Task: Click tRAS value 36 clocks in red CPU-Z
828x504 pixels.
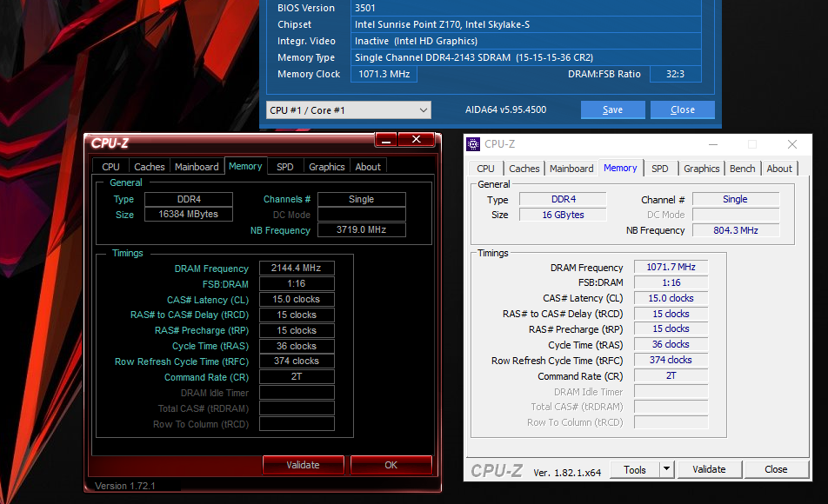Action: click(297, 346)
